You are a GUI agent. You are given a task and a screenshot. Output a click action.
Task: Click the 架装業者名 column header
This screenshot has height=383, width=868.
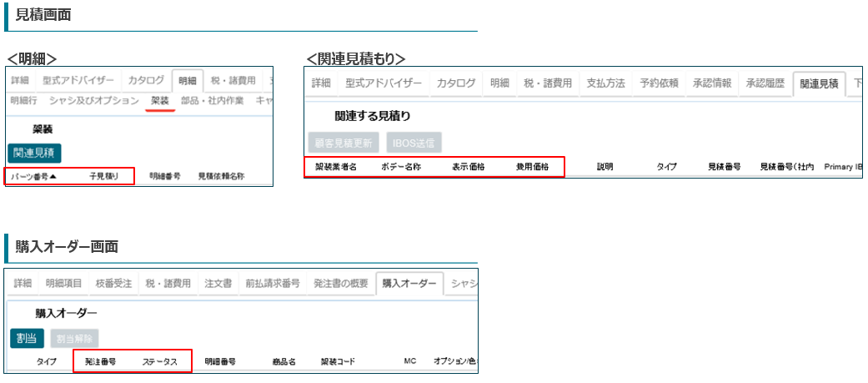coord(336,167)
